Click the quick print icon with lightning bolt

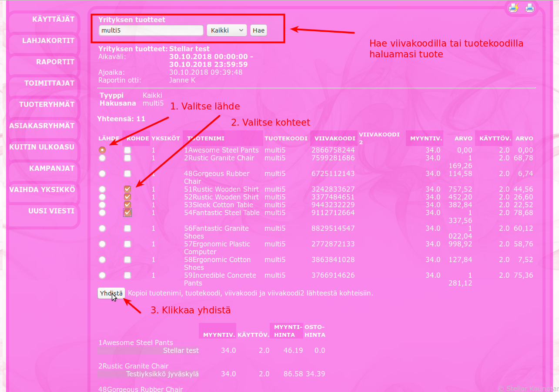pyautogui.click(x=514, y=8)
